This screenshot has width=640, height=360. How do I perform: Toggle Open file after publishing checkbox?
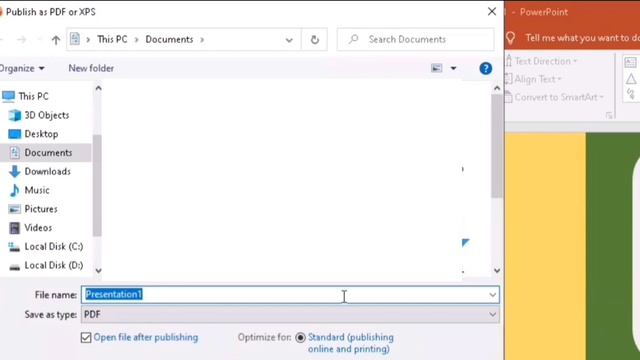tap(86, 338)
